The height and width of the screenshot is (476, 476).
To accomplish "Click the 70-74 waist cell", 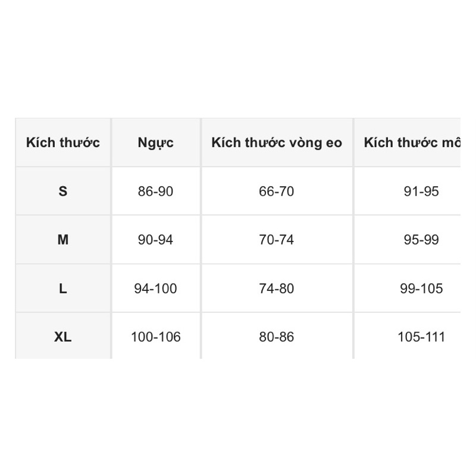I will [277, 240].
